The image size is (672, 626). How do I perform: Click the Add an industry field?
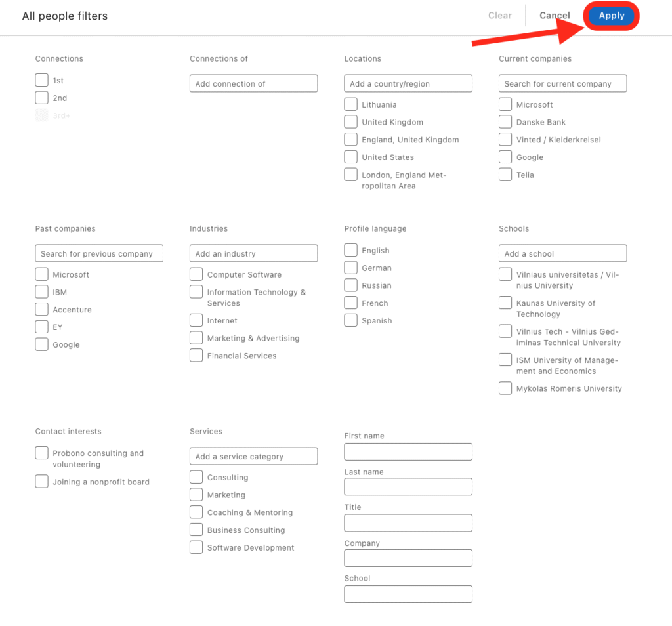(x=254, y=253)
